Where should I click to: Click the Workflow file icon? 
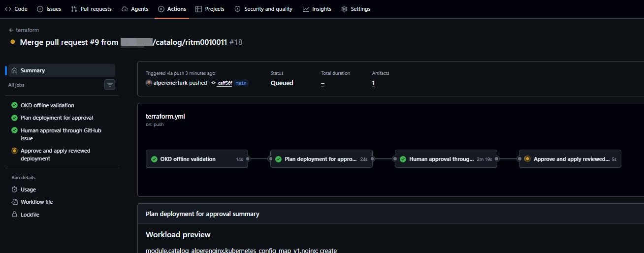(15, 202)
